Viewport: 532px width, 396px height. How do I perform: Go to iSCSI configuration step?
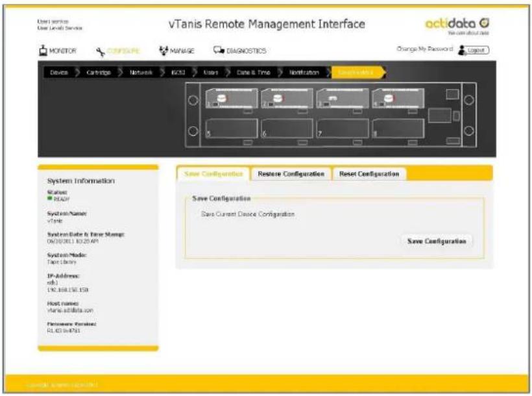(x=178, y=72)
